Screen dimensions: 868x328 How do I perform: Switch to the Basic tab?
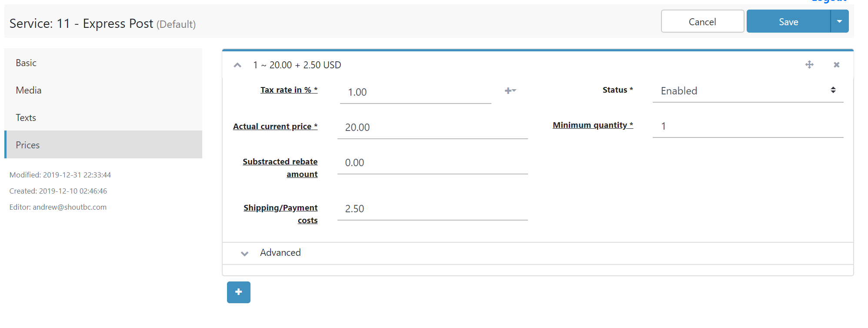pyautogui.click(x=103, y=63)
